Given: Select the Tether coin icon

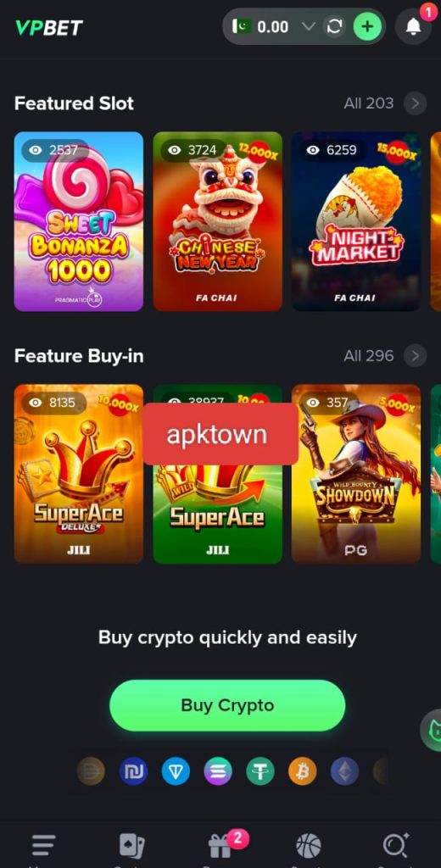Looking at the screenshot, I should (x=260, y=771).
